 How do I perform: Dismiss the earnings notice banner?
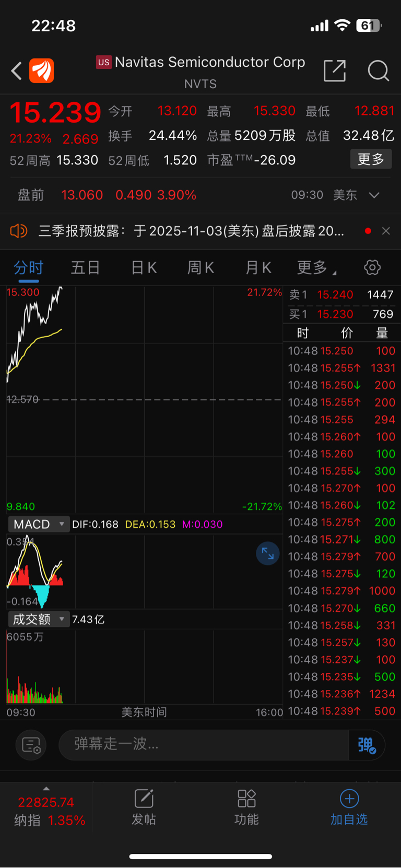tap(386, 231)
